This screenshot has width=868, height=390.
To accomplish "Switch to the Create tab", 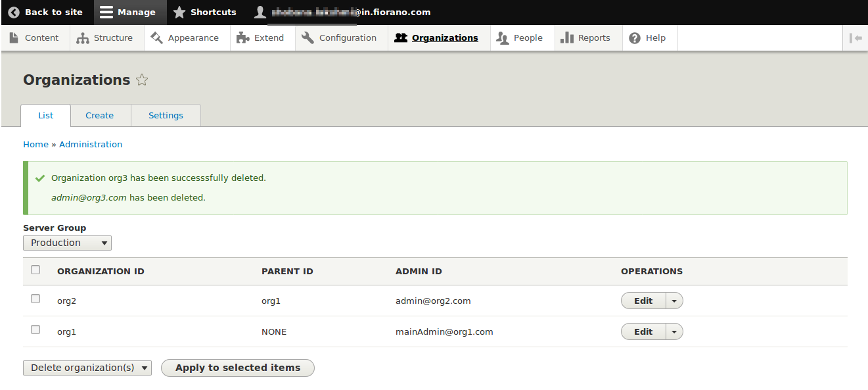I will tap(99, 116).
